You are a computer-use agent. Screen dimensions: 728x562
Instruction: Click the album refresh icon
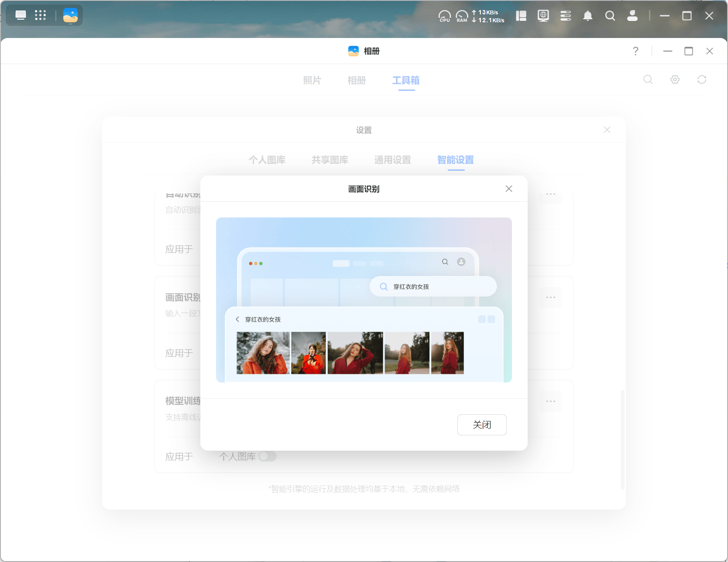click(701, 79)
